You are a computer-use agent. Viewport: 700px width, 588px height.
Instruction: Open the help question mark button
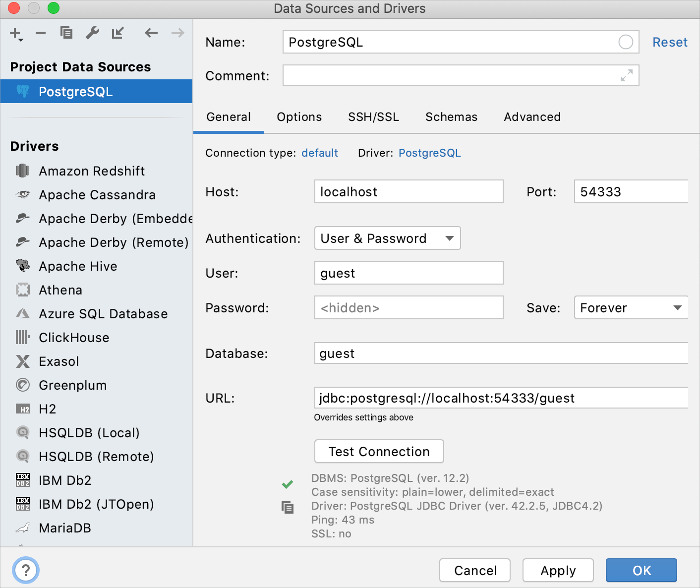[26, 570]
